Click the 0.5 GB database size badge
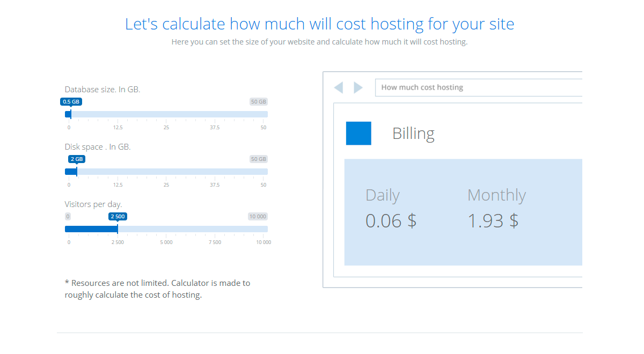 coord(71,101)
